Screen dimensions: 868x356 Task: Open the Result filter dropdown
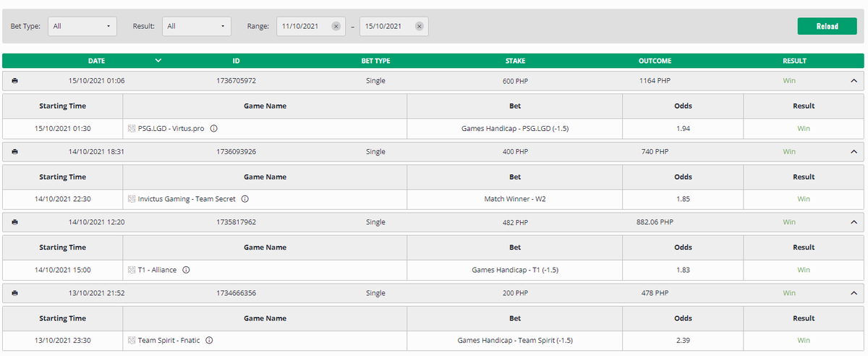pos(197,26)
